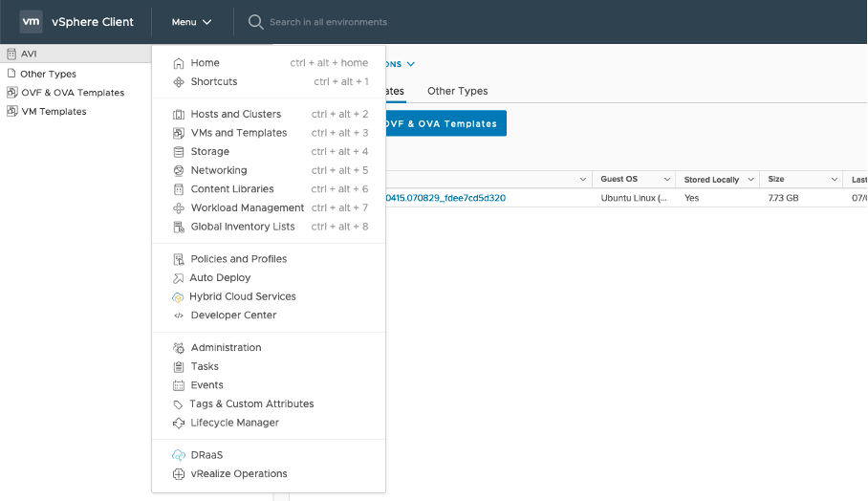The height and width of the screenshot is (501, 868).
Task: Open the Menu dropdown in header
Action: (191, 22)
